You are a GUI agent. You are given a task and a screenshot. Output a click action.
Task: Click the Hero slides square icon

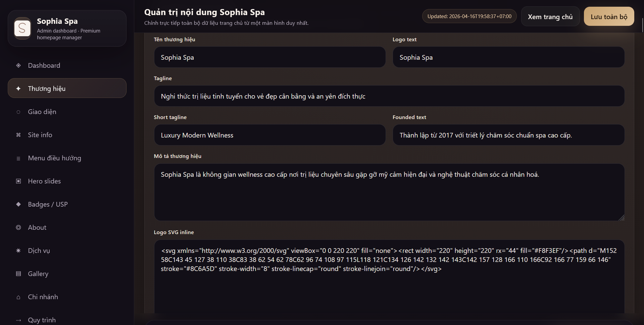click(18, 181)
